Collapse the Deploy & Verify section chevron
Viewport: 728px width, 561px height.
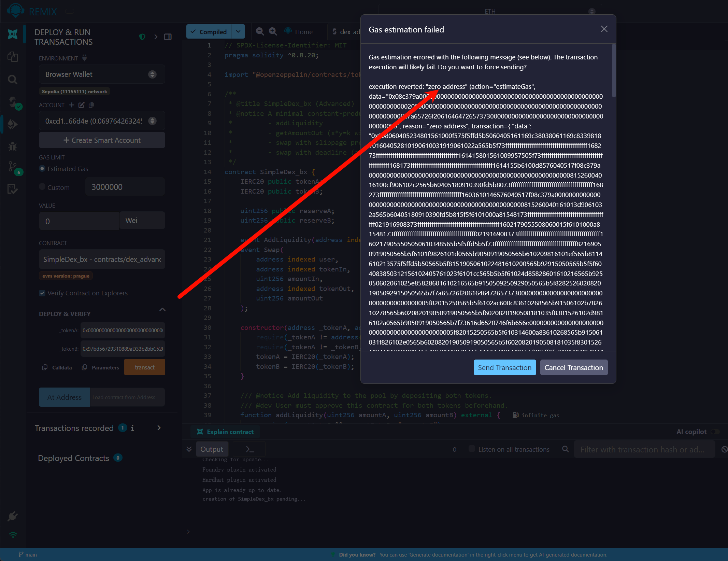pyautogui.click(x=162, y=310)
